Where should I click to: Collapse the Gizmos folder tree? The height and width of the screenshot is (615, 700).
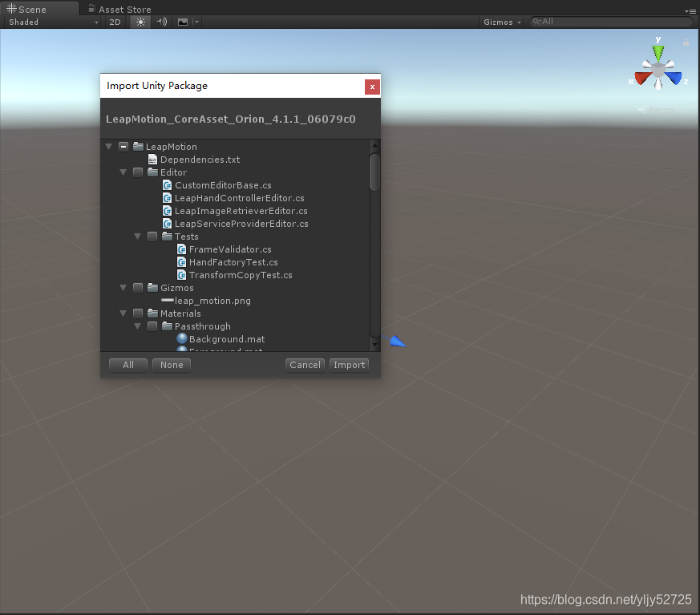[x=123, y=287]
